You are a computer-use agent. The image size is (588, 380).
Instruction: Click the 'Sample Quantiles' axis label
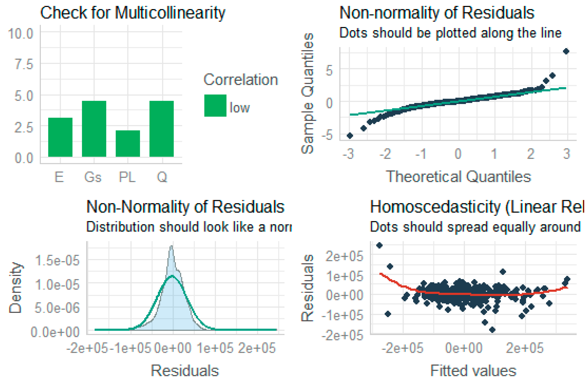[307, 93]
